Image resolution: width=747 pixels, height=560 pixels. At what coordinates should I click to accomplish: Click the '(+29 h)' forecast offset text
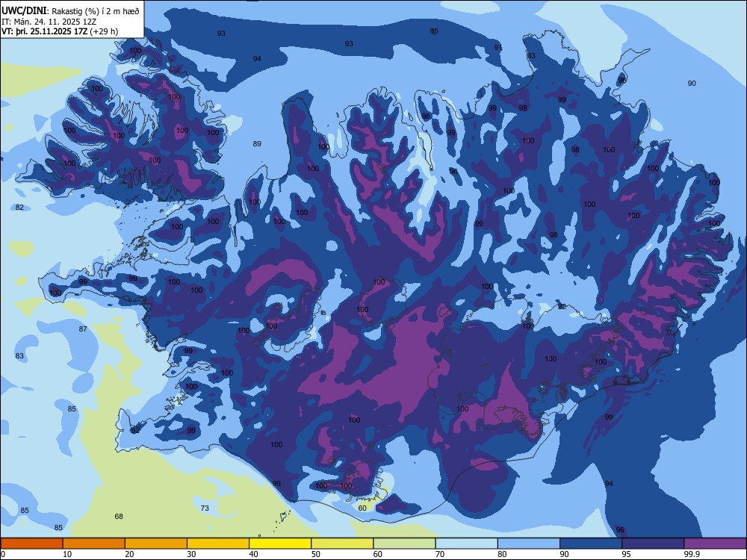pyautogui.click(x=104, y=31)
